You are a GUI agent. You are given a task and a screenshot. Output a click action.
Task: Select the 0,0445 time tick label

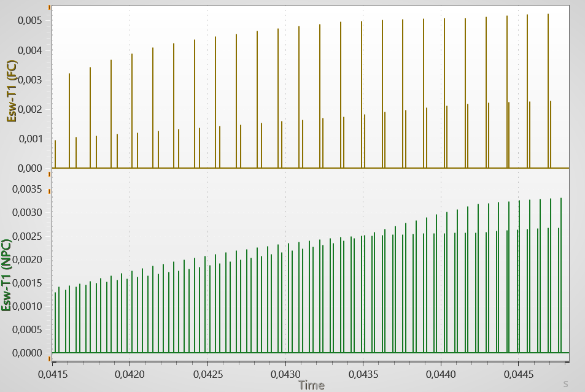(x=519, y=372)
